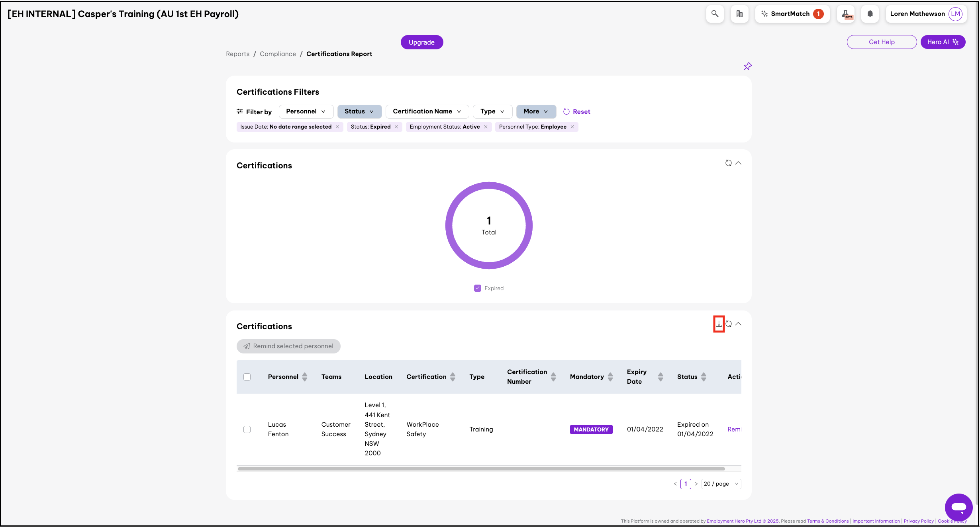Click the search magnifier icon
This screenshot has width=980, height=527.
click(x=715, y=14)
